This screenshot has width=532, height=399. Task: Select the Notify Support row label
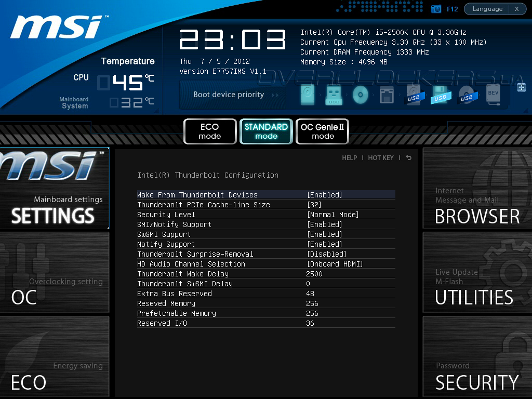[166, 244]
